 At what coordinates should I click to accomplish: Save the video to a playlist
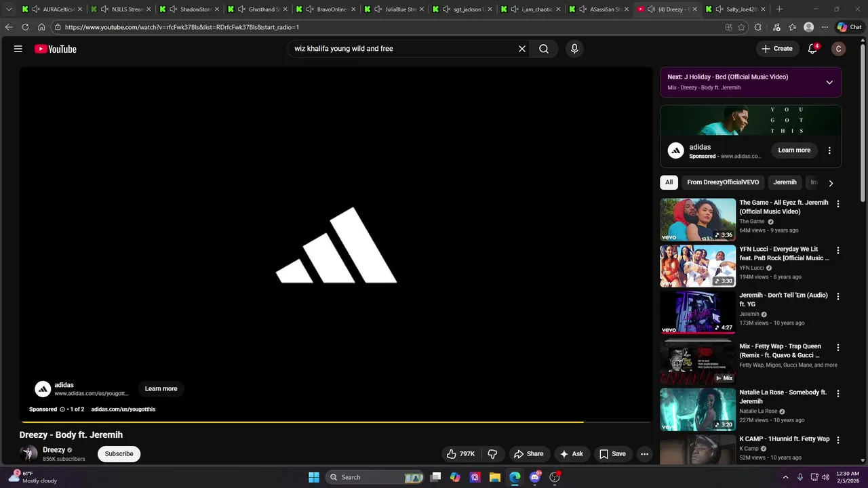point(612,454)
